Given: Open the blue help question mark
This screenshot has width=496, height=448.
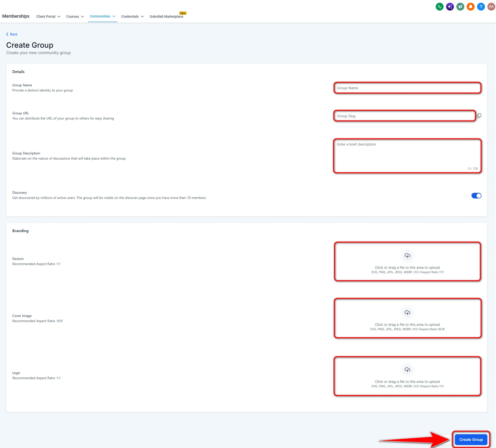Looking at the screenshot, I should tap(481, 7).
